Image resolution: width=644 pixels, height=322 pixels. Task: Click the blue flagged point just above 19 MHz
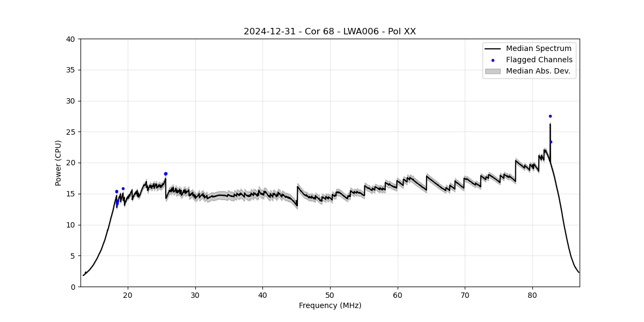pos(123,188)
